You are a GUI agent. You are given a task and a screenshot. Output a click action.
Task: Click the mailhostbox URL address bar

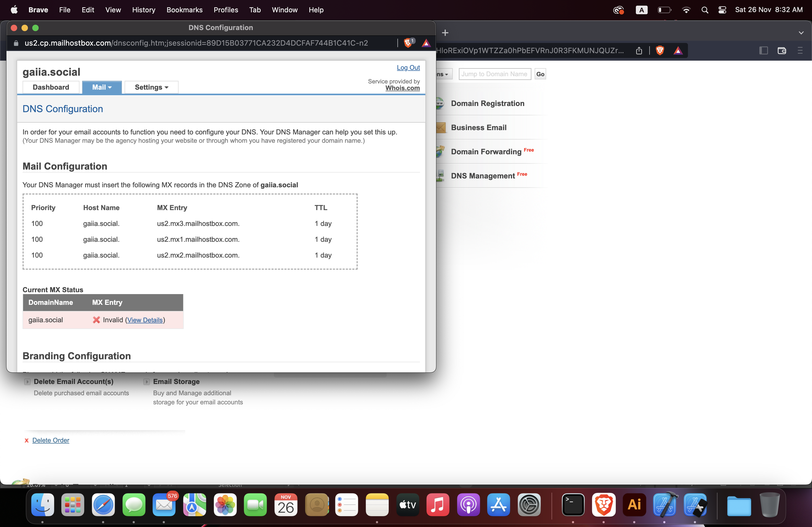pyautogui.click(x=196, y=43)
